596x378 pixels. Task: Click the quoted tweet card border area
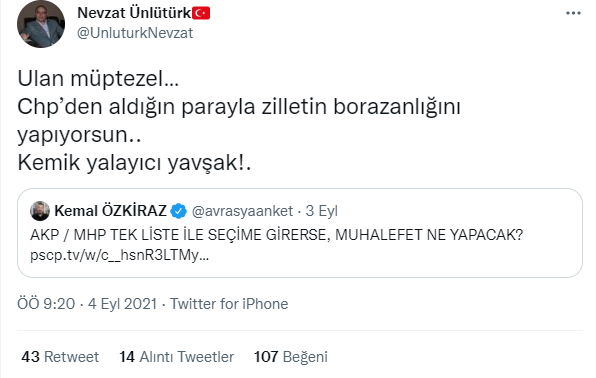click(300, 233)
